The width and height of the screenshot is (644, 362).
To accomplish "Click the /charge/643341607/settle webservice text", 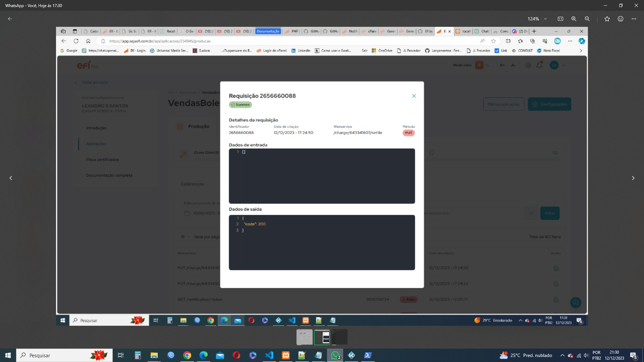I will [x=358, y=133].
